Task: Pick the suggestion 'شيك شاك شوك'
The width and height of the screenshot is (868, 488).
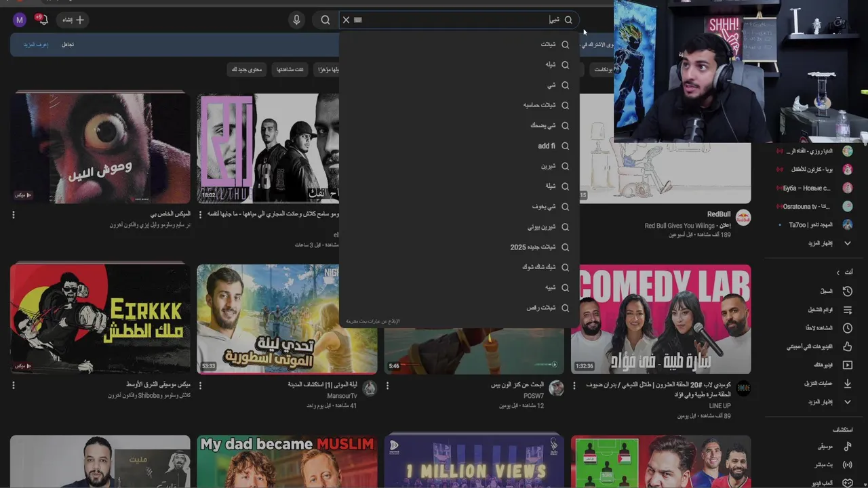Action: [459, 267]
